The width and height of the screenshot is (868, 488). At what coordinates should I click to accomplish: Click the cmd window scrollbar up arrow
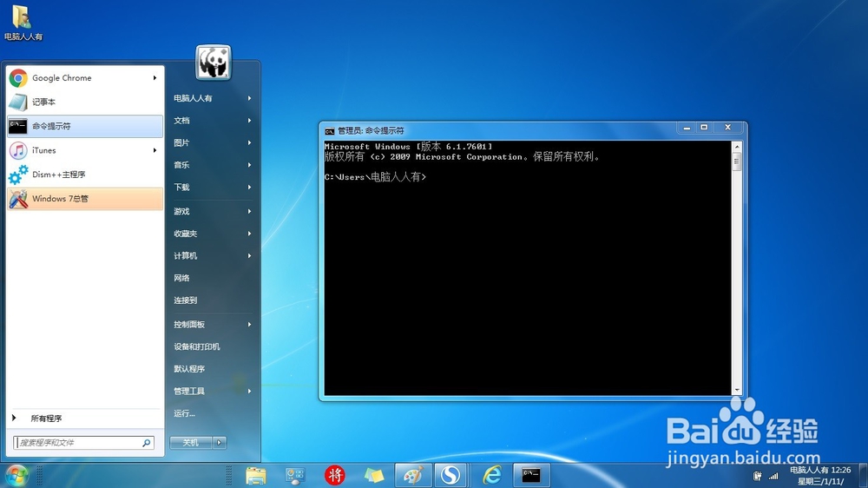[737, 147]
